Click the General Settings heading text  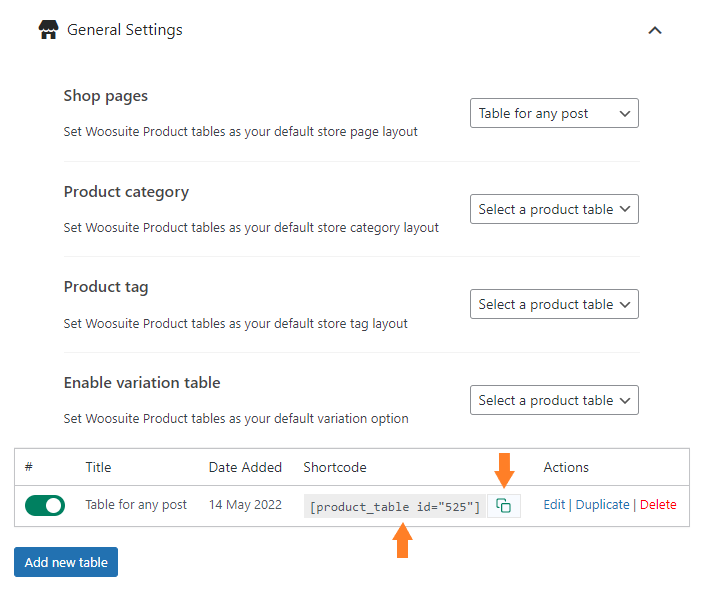tap(125, 30)
